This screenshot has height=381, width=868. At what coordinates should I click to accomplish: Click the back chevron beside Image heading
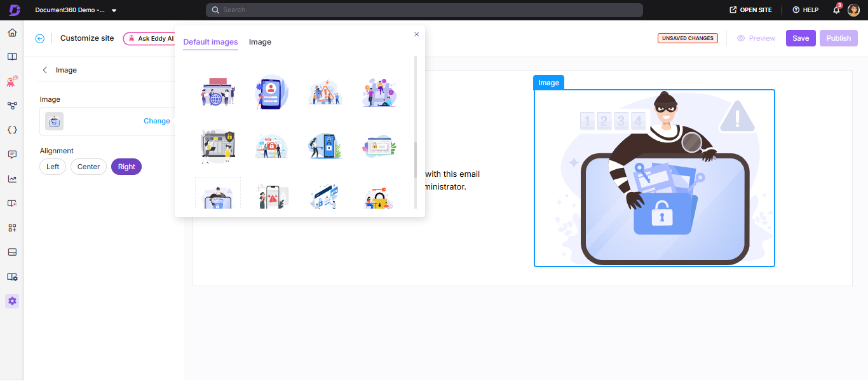click(x=44, y=70)
